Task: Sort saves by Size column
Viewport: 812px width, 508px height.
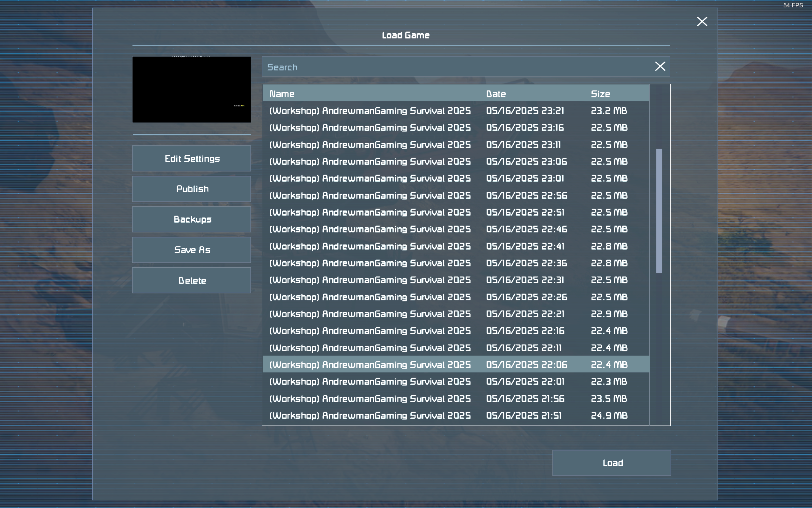Action: [x=600, y=94]
